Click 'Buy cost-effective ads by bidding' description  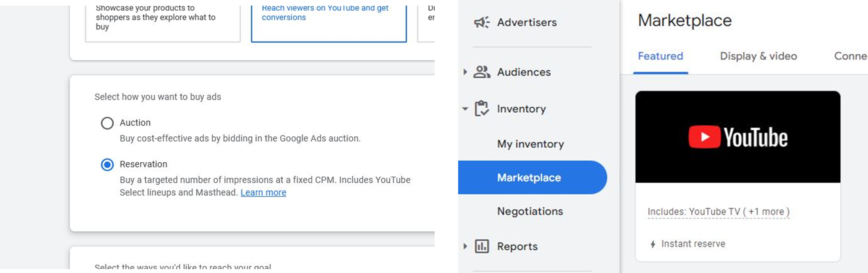(240, 138)
